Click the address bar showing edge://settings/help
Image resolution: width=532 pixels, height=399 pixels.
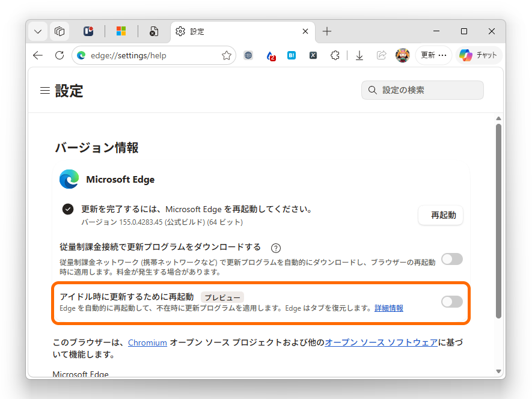[x=154, y=55]
